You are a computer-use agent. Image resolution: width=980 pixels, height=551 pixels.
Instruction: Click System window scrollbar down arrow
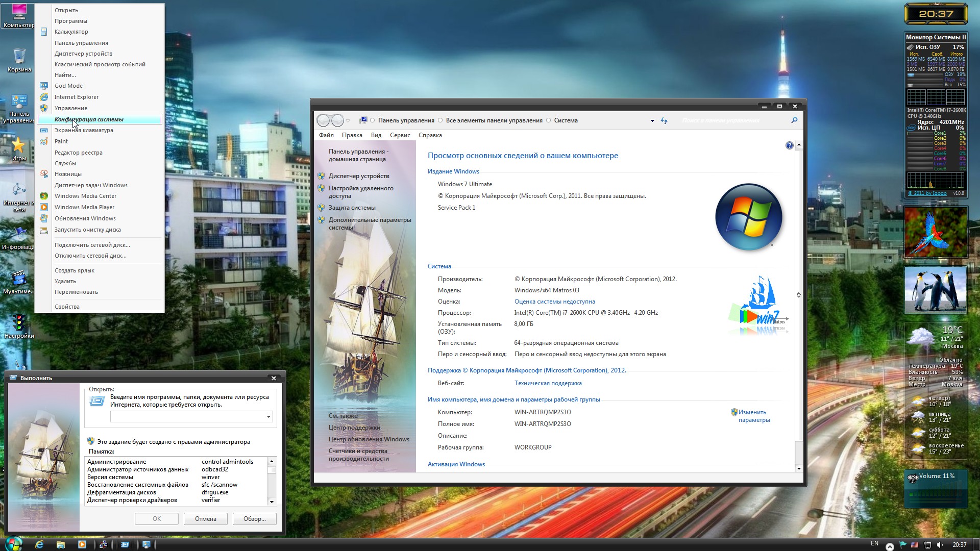click(x=799, y=468)
